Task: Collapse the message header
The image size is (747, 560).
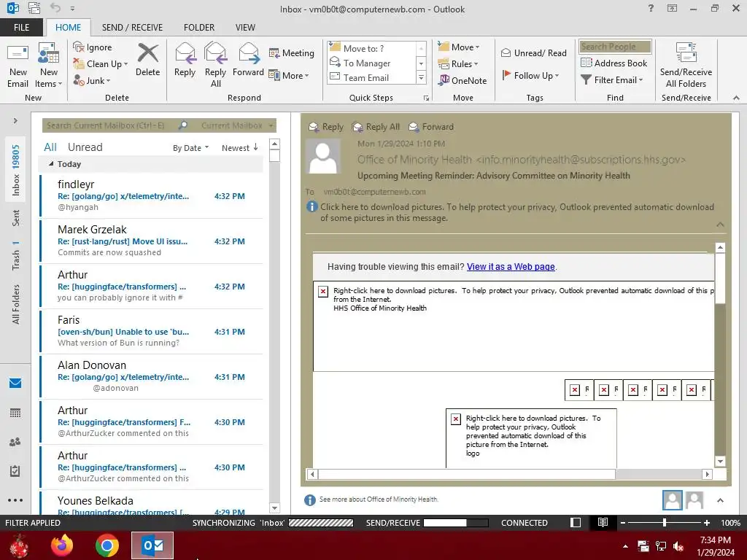Action: 720,225
